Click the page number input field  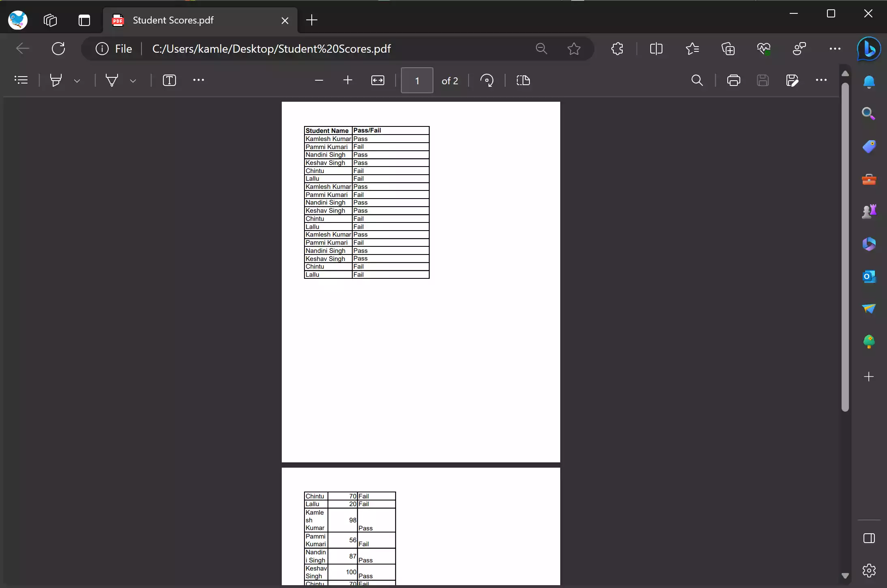pos(417,80)
